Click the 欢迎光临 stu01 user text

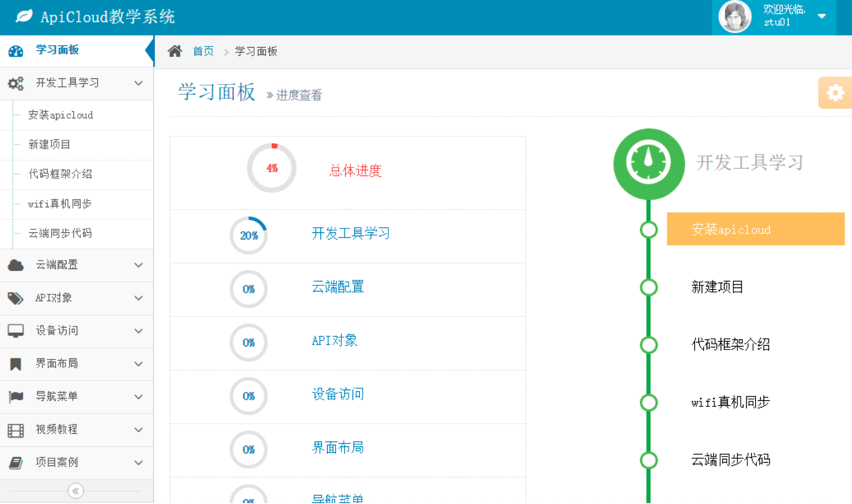(x=785, y=15)
